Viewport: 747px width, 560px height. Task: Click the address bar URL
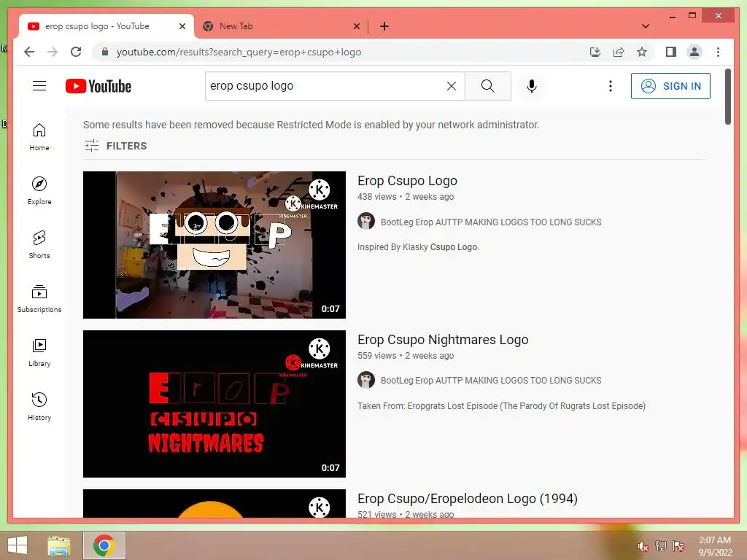click(x=239, y=52)
